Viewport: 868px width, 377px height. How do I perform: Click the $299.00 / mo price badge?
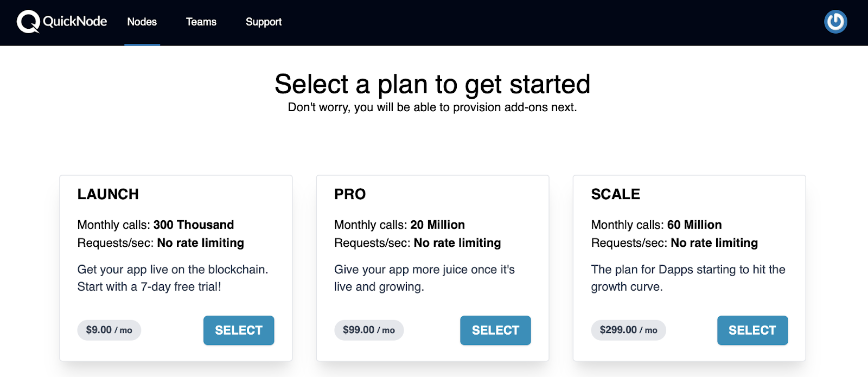coord(628,330)
